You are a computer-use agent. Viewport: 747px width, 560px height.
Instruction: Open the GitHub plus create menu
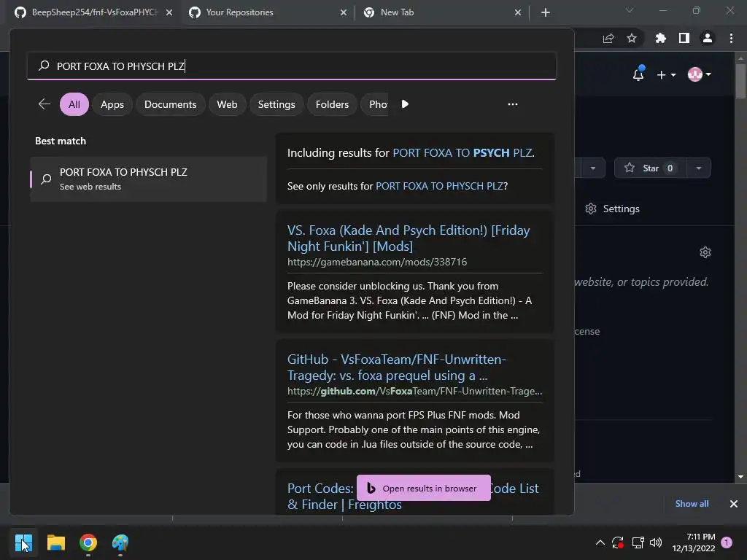(666, 75)
